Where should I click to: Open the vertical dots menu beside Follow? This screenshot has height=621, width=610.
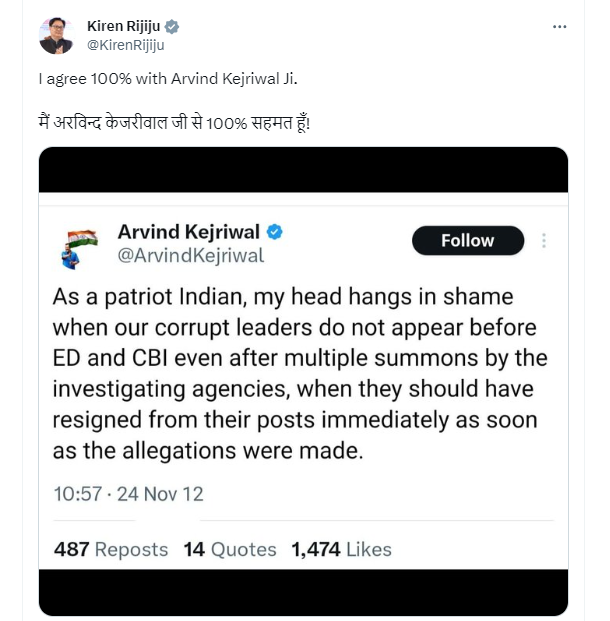[544, 241]
